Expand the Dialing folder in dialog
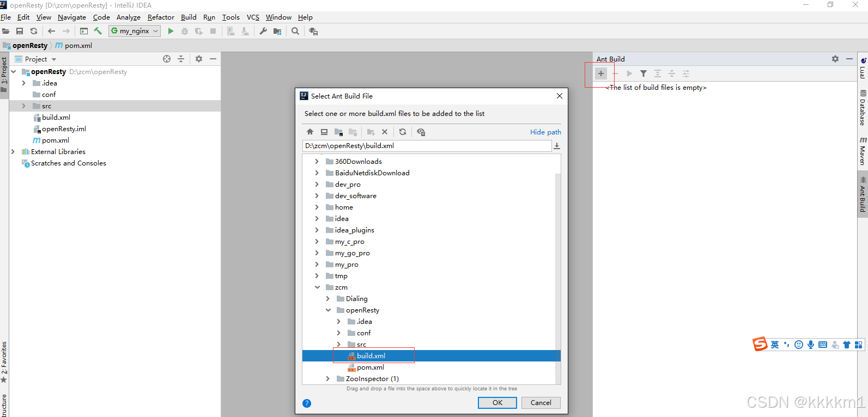The height and width of the screenshot is (417, 868). [x=327, y=299]
